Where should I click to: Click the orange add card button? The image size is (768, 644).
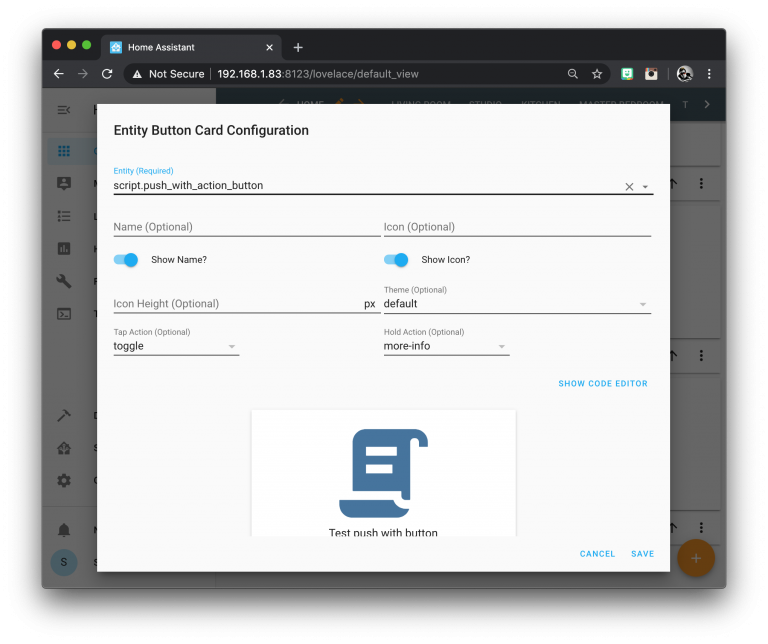pos(696,558)
